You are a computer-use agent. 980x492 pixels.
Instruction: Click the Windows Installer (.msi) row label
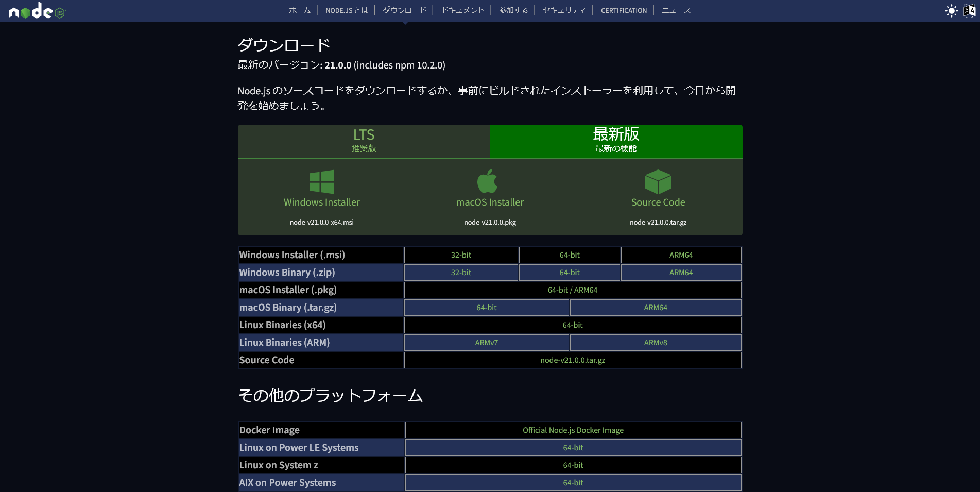click(292, 255)
